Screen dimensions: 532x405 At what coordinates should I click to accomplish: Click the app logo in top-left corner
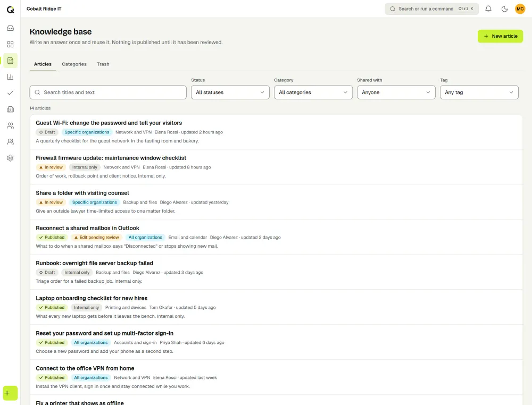[10, 10]
